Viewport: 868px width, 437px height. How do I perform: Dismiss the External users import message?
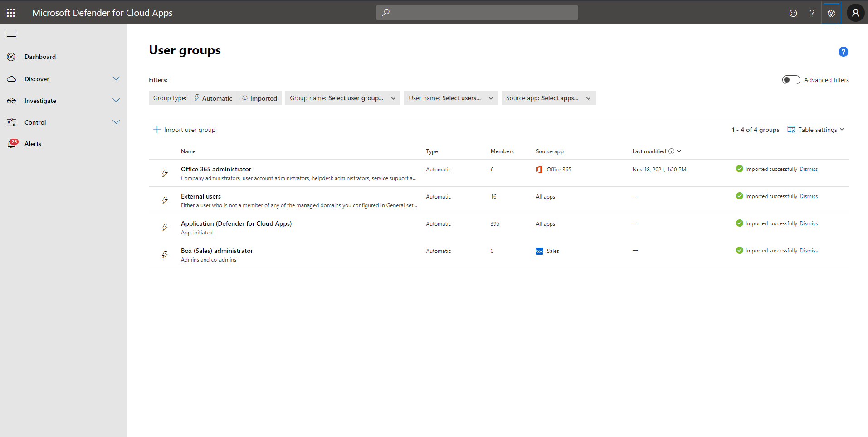[809, 196]
